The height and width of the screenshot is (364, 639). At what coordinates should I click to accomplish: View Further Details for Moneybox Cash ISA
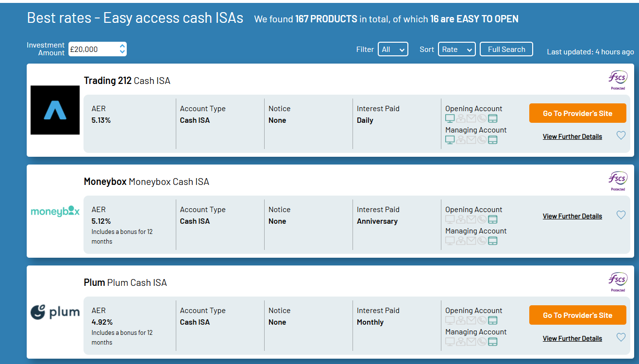572,216
